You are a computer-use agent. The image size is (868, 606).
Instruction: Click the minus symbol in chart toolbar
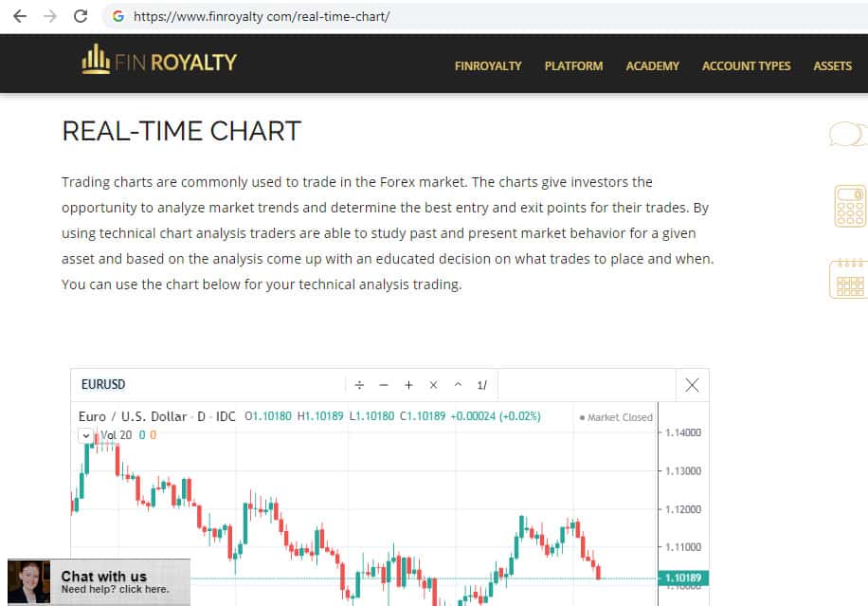click(x=384, y=385)
